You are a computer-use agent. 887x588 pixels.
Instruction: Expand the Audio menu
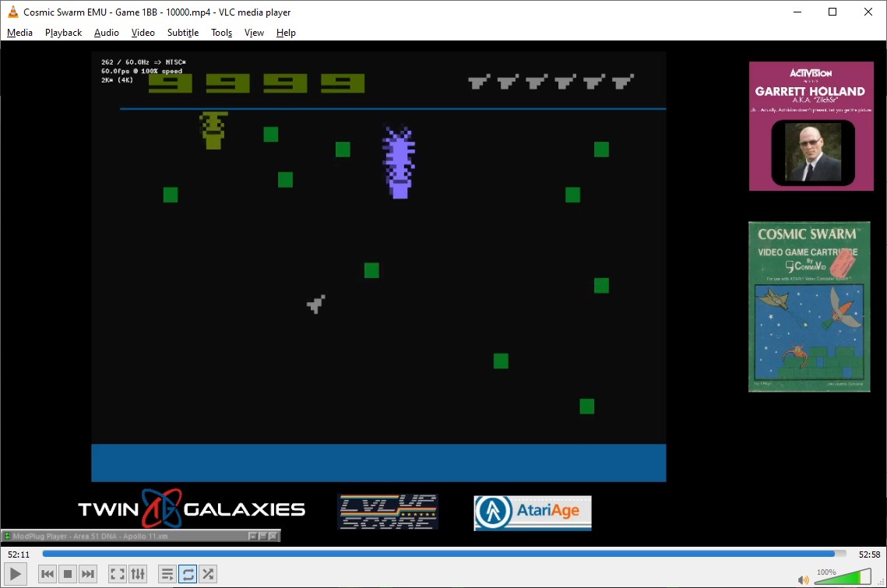click(107, 33)
